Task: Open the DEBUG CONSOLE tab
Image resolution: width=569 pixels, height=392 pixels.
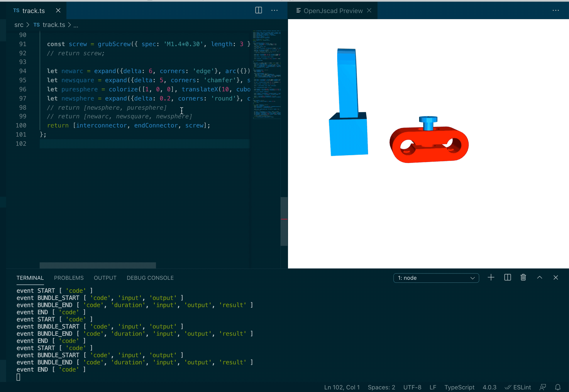Action: click(150, 278)
